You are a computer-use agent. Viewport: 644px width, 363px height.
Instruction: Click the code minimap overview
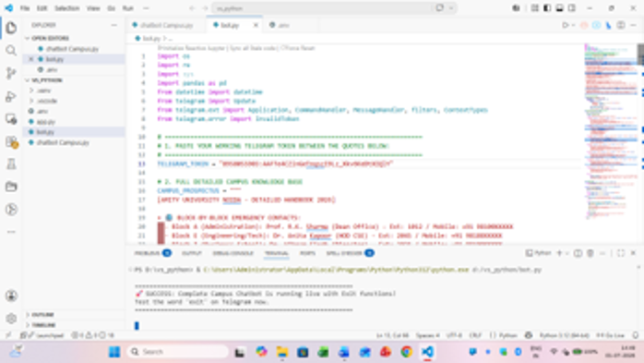click(610, 131)
